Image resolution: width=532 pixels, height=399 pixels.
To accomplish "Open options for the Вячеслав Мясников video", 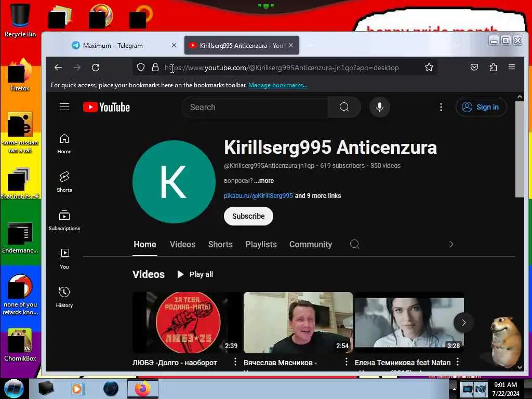I will click(x=347, y=362).
